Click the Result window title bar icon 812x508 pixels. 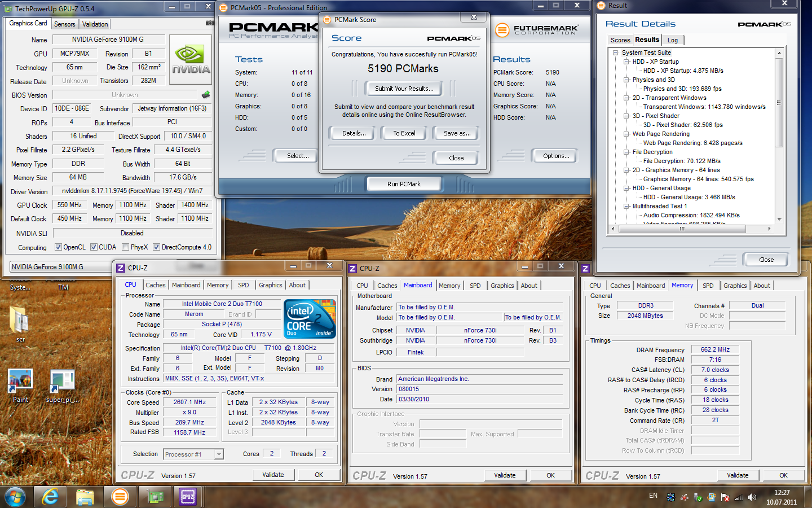pos(601,5)
